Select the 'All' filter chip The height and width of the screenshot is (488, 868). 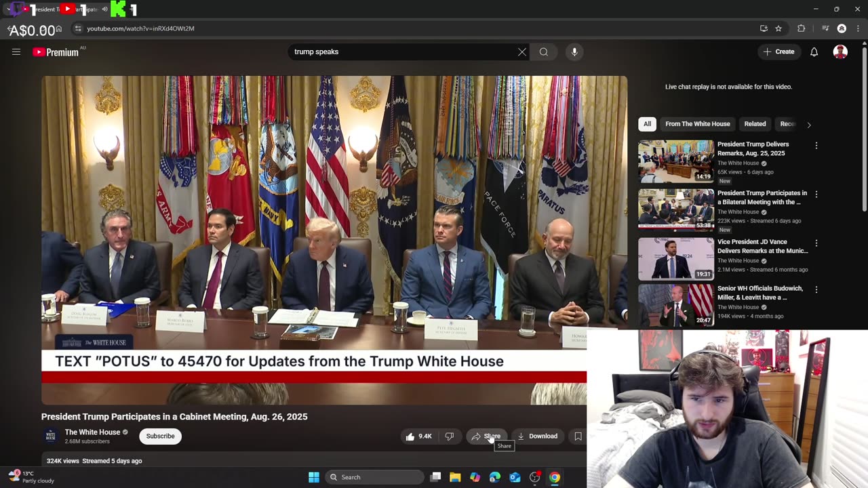tap(648, 124)
